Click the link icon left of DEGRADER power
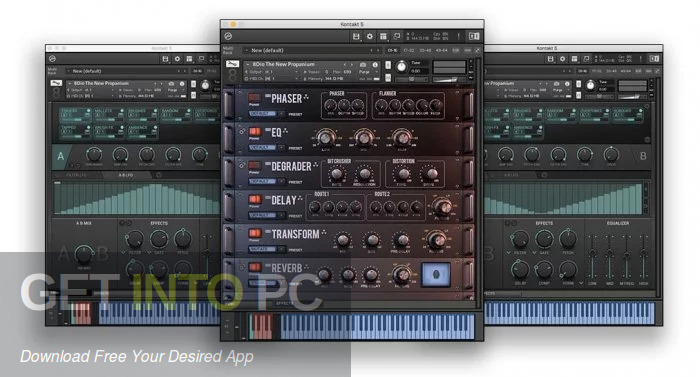The width and height of the screenshot is (700, 377). [x=242, y=166]
